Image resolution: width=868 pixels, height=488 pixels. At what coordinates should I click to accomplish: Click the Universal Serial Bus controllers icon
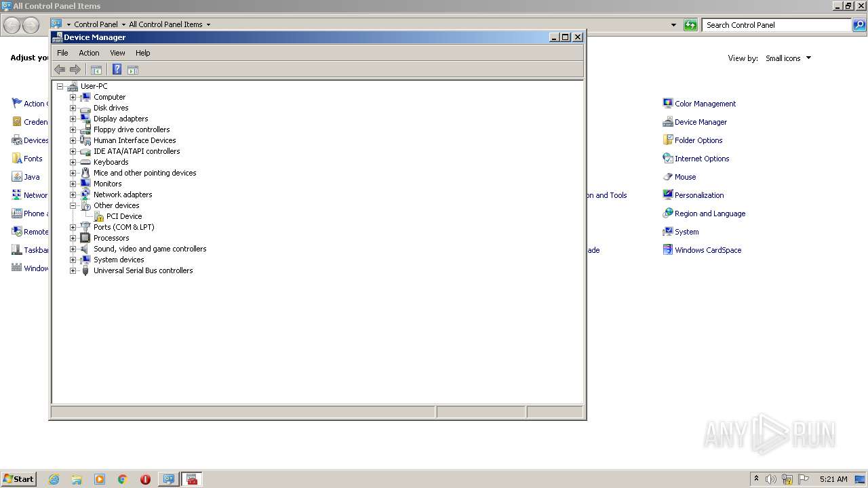[x=85, y=270]
